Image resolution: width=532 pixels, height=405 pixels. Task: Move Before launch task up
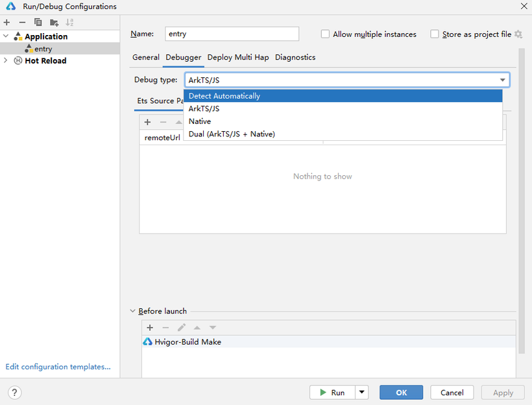197,328
